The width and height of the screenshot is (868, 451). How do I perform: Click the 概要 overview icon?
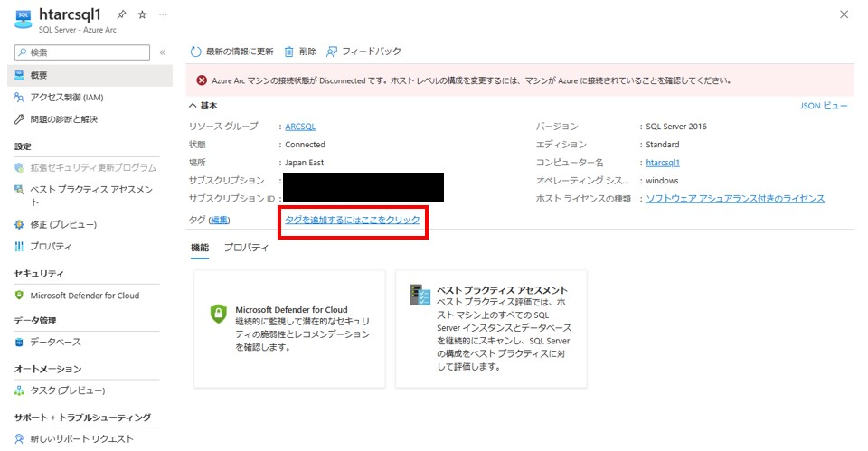point(19,75)
